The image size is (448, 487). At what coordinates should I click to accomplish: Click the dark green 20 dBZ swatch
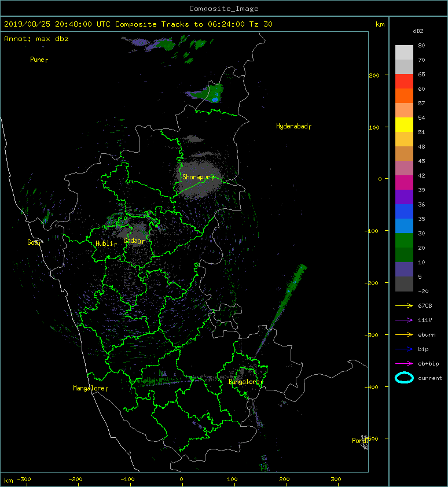pyautogui.click(x=404, y=254)
